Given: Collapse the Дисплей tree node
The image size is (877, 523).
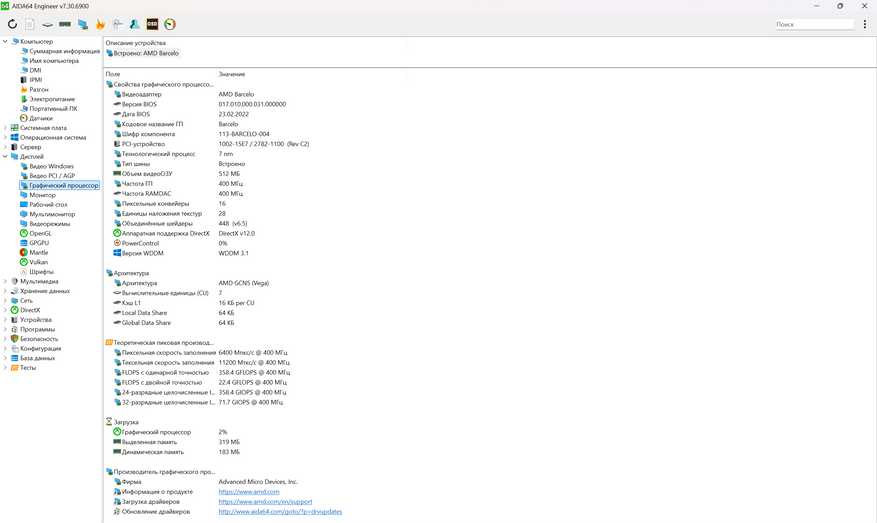Looking at the screenshot, I should [x=5, y=157].
